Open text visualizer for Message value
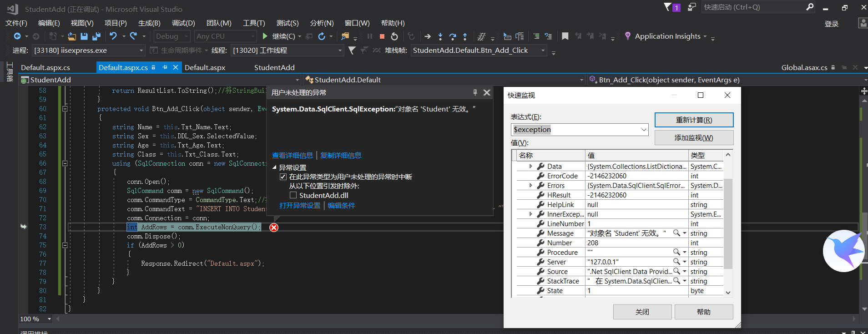 676,233
